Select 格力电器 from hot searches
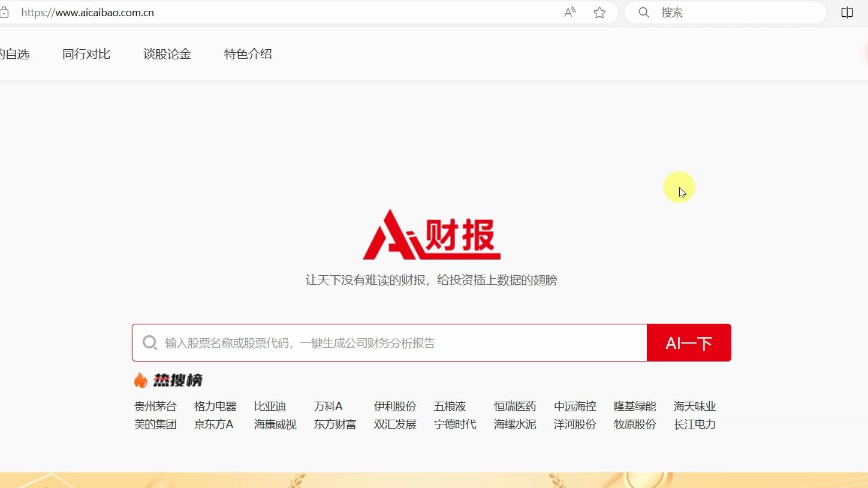The image size is (868, 488). click(x=215, y=406)
